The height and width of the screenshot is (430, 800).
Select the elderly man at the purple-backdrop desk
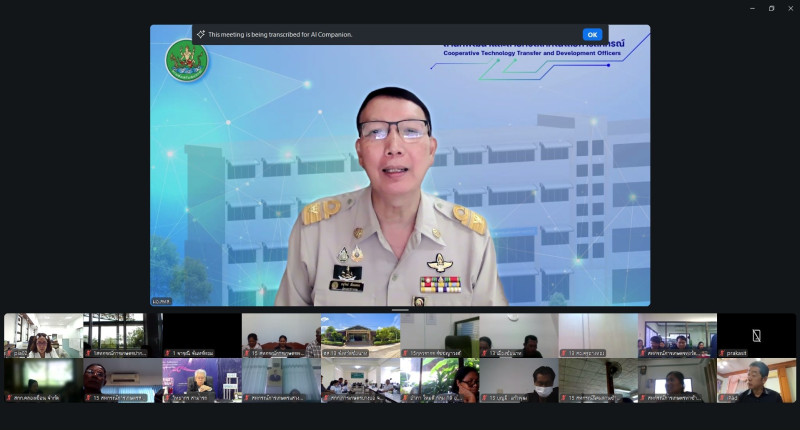coord(202,380)
